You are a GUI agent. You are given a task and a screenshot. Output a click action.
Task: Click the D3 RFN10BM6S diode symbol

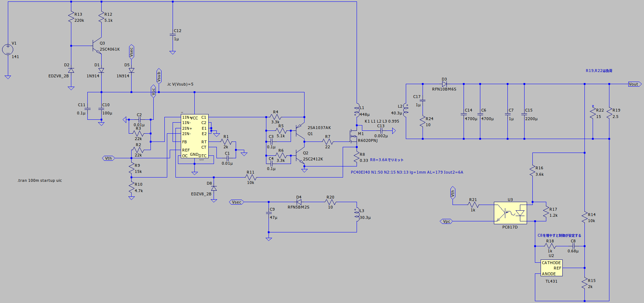pyautogui.click(x=444, y=84)
